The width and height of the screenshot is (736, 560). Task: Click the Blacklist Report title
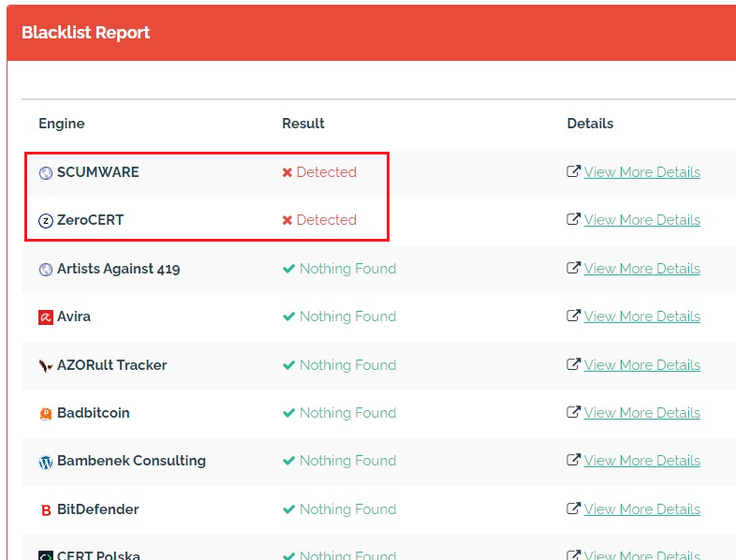(x=85, y=33)
